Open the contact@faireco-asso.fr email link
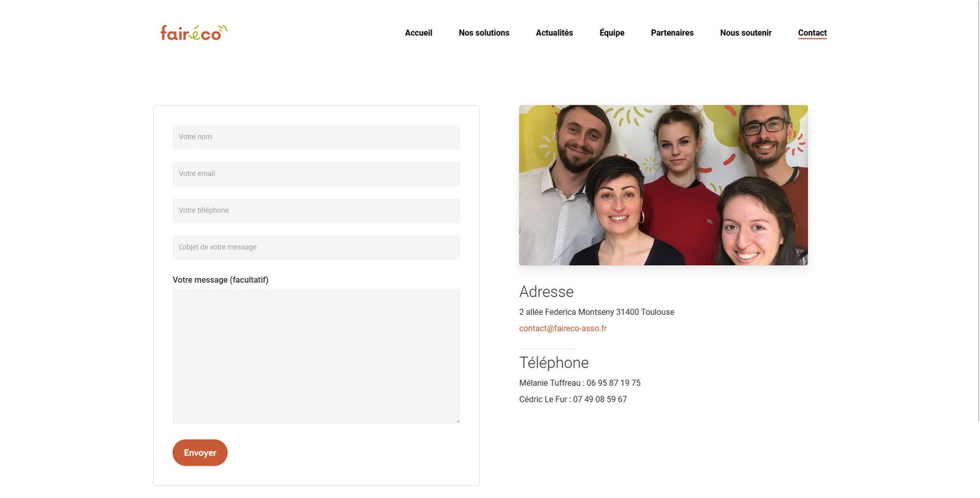 563,328
